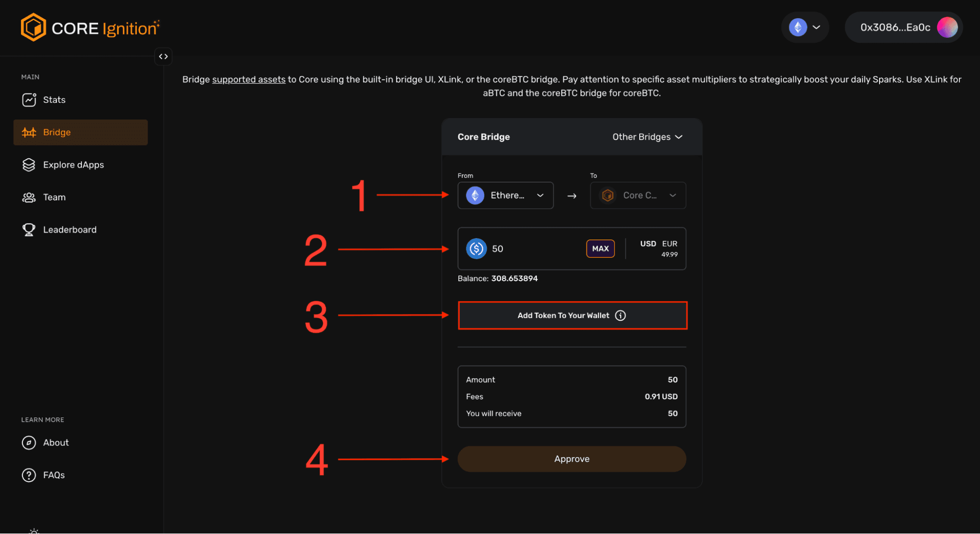Open the header network selector dropdown
The height and width of the screenshot is (534, 980).
[x=804, y=27]
